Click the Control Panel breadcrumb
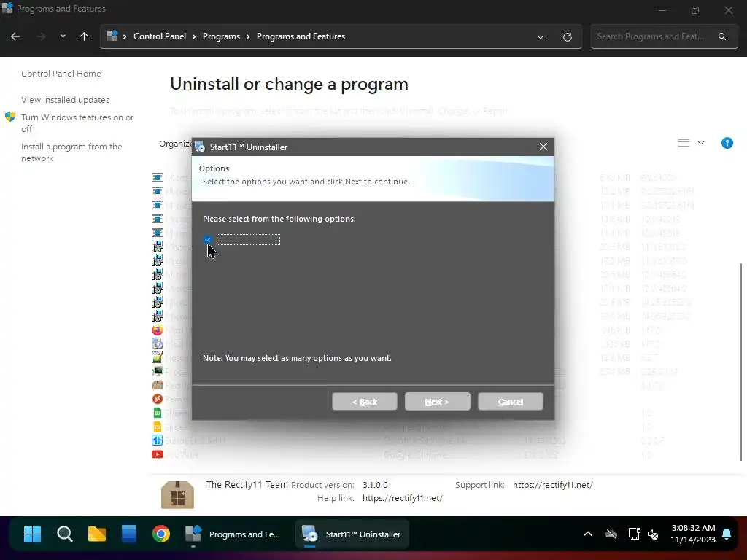Screen dimensions: 747x560 [160, 36]
